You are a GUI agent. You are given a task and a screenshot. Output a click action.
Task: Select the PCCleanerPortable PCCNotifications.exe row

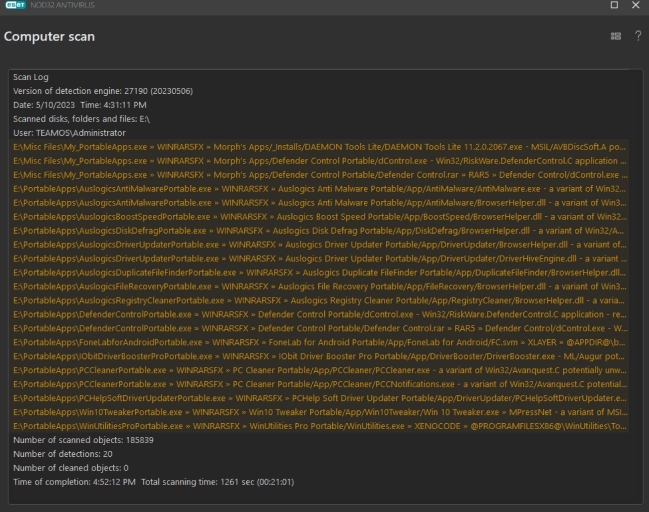(x=320, y=384)
